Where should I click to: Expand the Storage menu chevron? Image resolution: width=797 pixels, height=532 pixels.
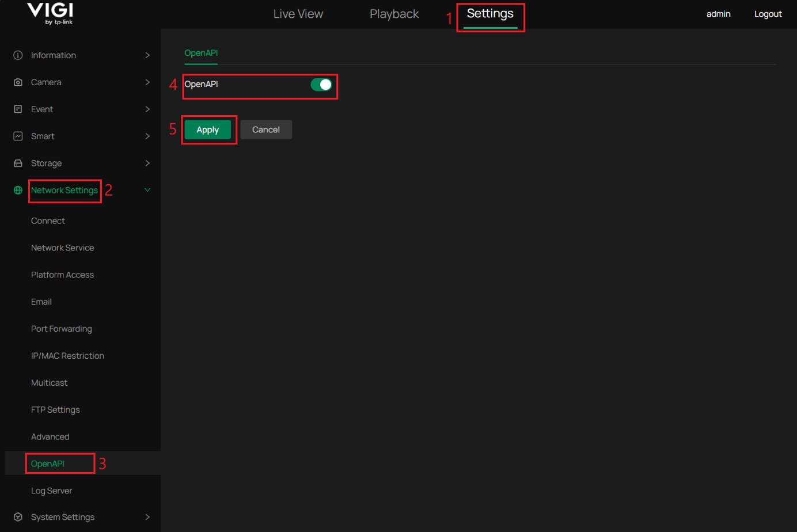147,164
